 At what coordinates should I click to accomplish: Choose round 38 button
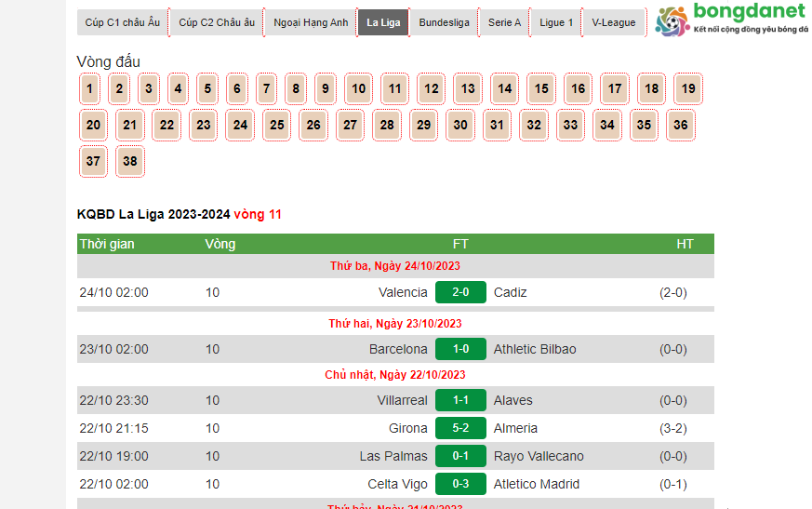point(130,161)
